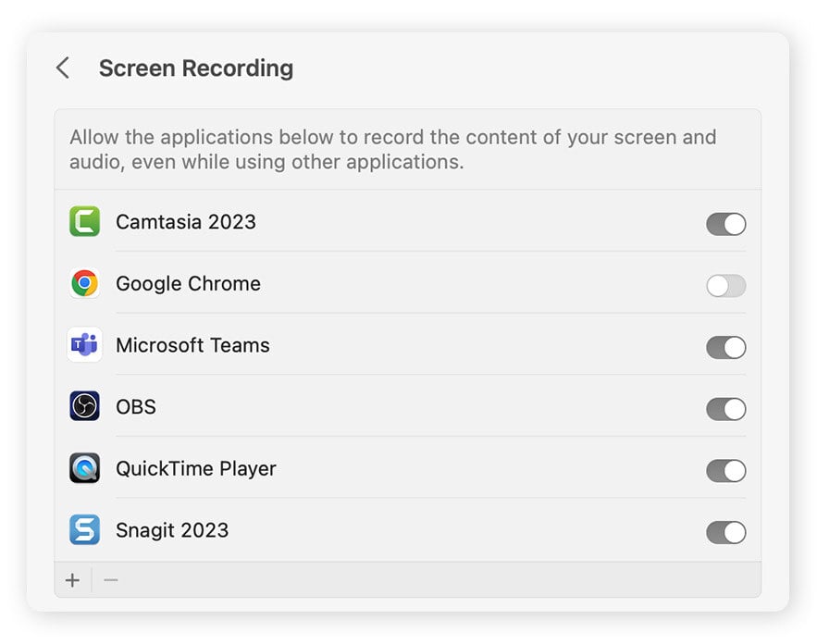Image resolution: width=817 pixels, height=644 pixels.
Task: Select the "Camtasia 2023" row label
Action: 186,222
